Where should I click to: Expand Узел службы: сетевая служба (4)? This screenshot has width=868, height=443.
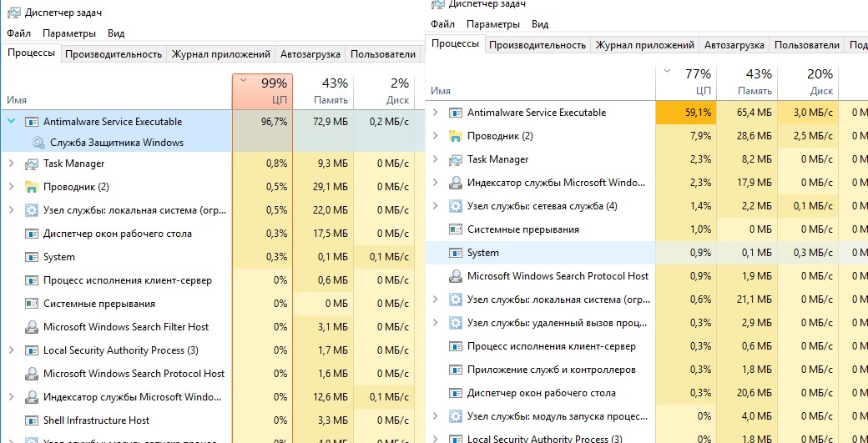coord(436,206)
